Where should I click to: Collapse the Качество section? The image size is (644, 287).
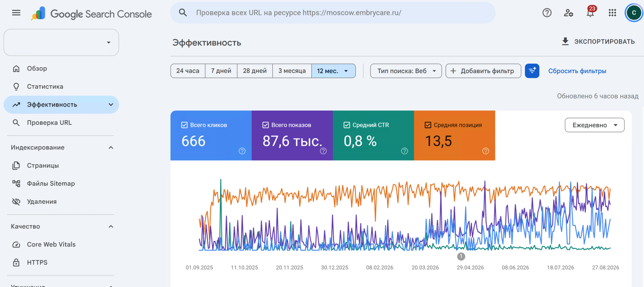point(111,227)
